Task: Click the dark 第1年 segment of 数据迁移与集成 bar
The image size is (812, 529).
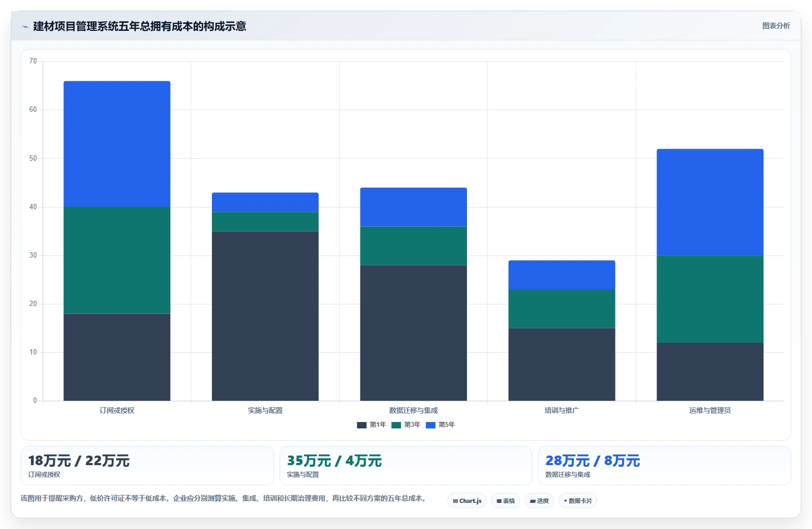Action: coord(413,333)
